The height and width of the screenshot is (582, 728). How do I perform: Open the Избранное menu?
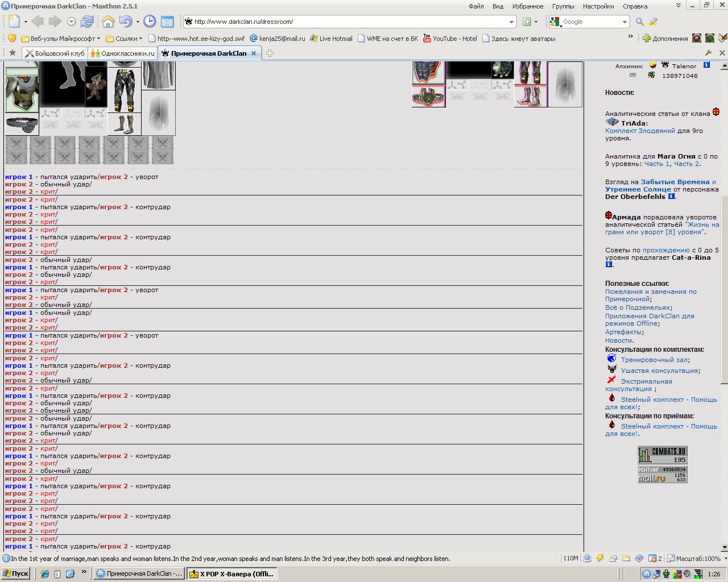click(527, 6)
